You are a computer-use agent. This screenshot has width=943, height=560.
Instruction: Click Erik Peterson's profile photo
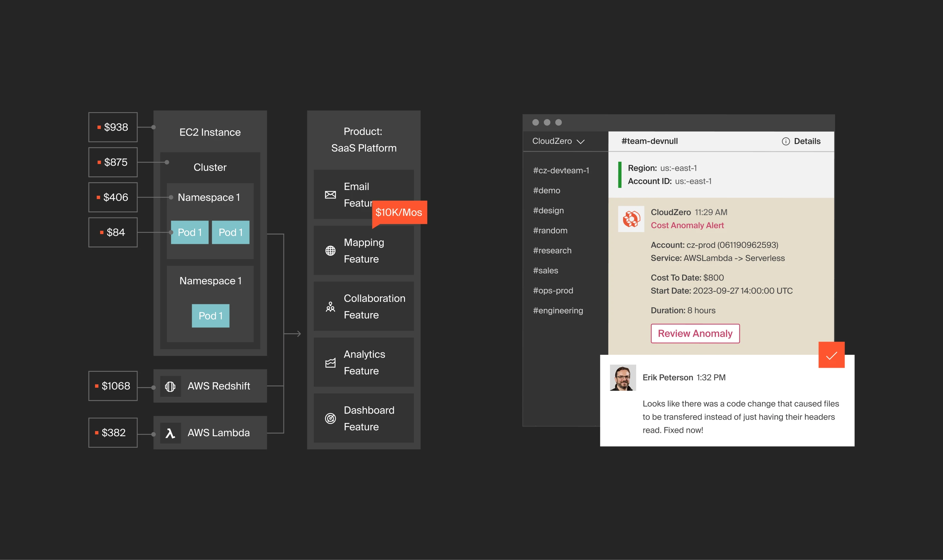point(623,378)
